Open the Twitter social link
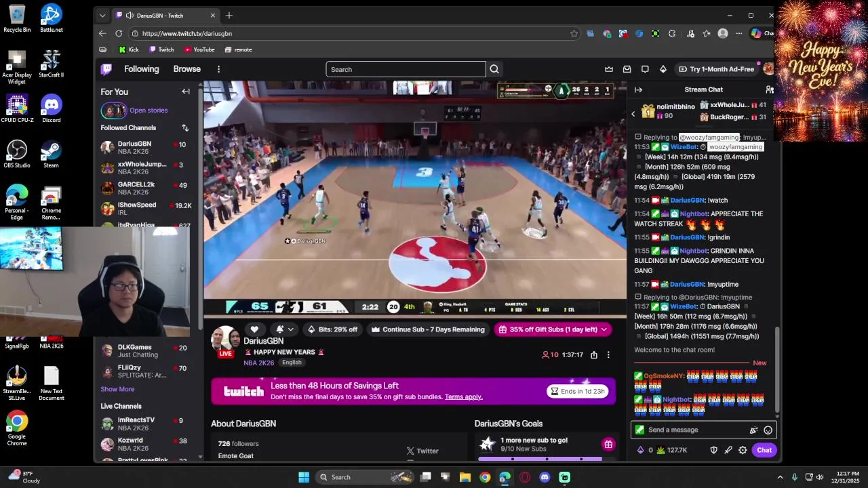This screenshot has height=488, width=868. 422,451
